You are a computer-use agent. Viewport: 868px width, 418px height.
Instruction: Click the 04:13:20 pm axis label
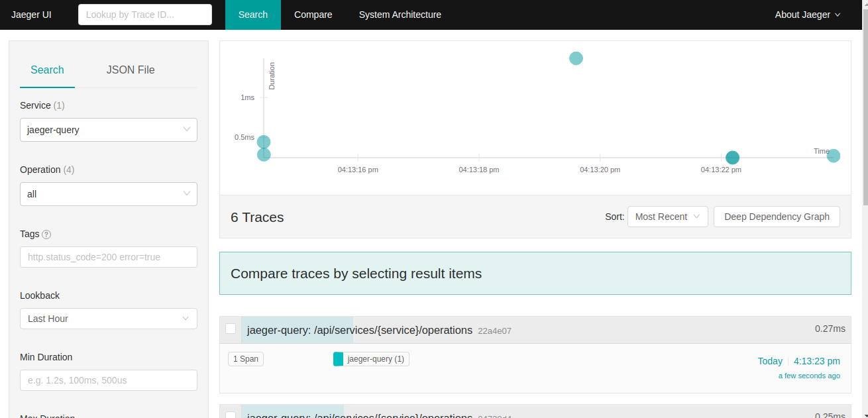click(600, 170)
